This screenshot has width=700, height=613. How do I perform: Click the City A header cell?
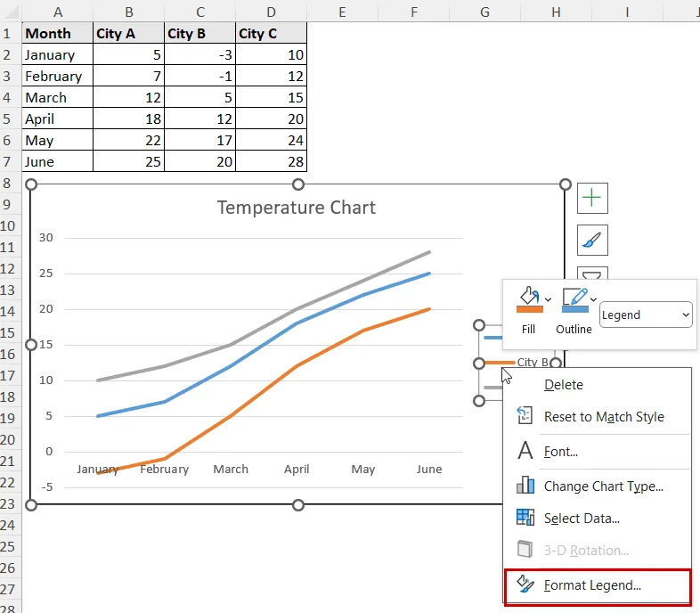click(x=129, y=34)
